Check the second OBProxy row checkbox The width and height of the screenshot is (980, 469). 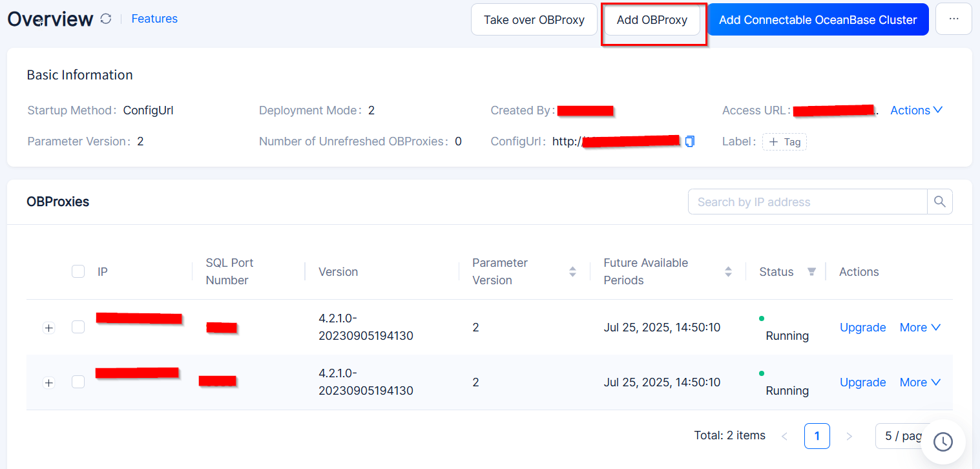pyautogui.click(x=78, y=382)
